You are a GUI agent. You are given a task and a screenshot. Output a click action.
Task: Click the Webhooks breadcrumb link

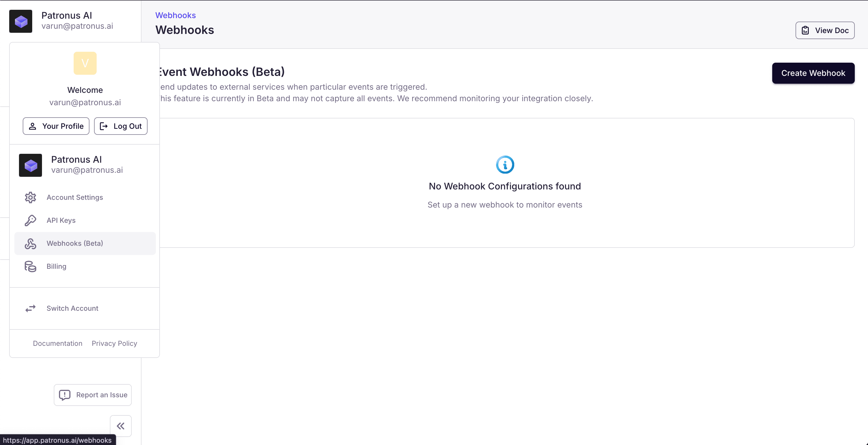175,15
